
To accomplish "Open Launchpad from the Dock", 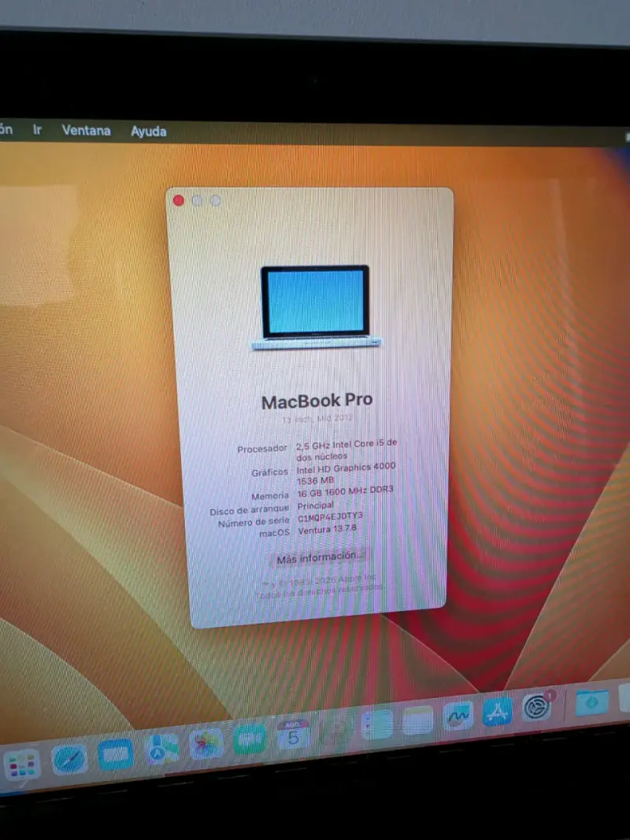I will click(x=22, y=764).
